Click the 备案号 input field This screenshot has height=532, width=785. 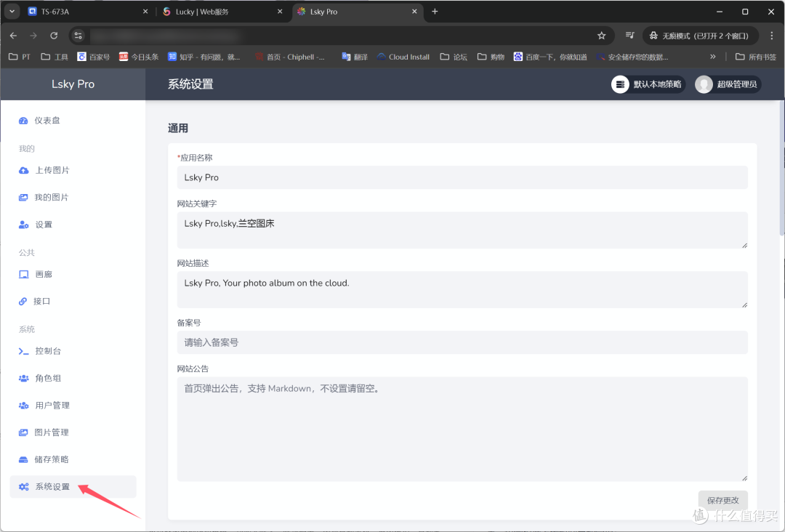pos(462,342)
